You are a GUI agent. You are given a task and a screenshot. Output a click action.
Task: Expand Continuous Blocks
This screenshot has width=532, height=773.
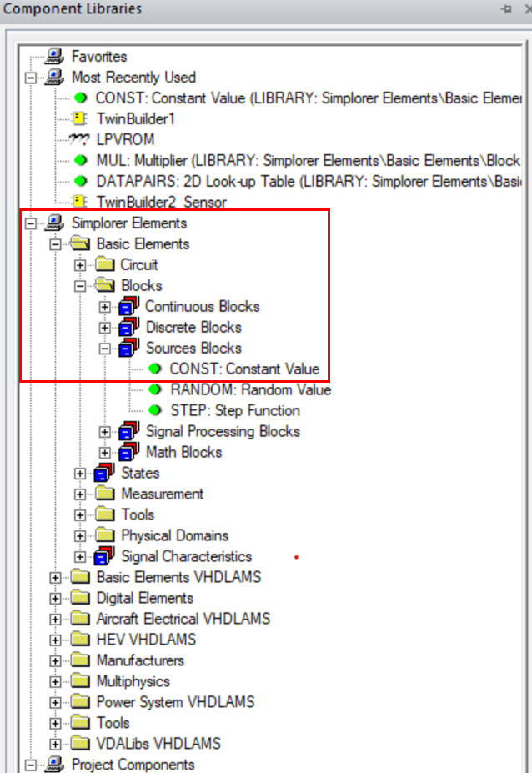(104, 307)
